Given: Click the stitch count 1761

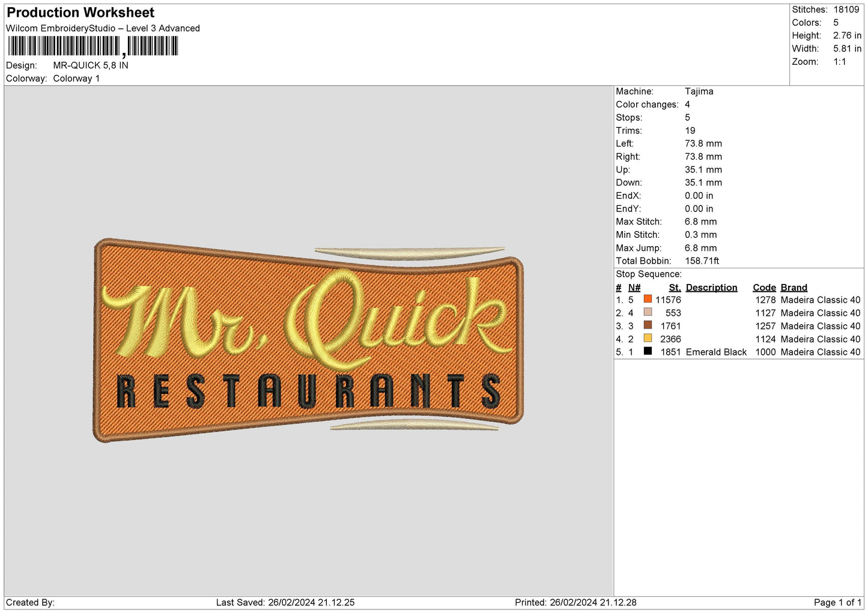Looking at the screenshot, I should click(671, 327).
